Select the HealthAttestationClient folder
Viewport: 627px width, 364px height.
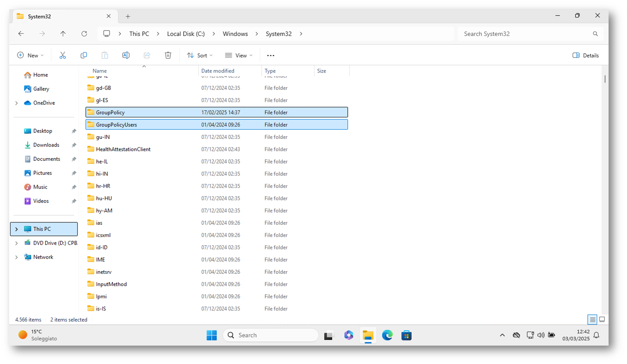[123, 149]
